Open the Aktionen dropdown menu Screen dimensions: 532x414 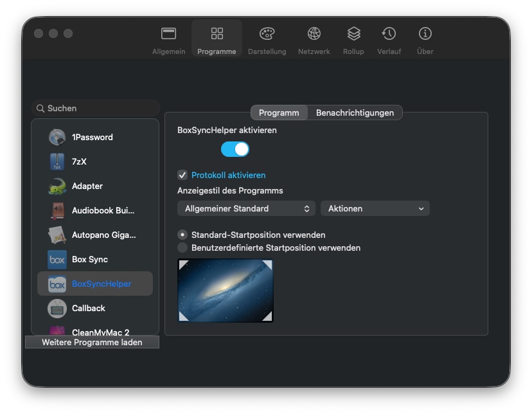pos(375,208)
